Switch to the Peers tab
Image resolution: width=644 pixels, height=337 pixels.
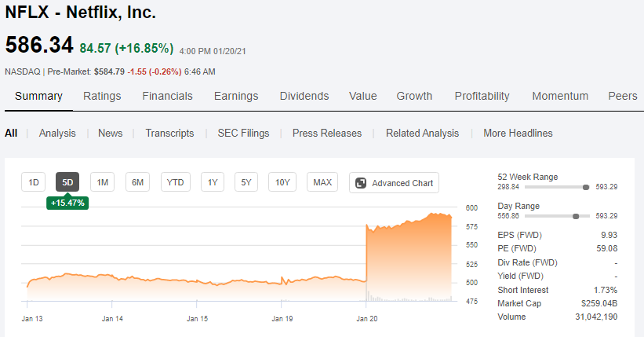[x=623, y=96]
